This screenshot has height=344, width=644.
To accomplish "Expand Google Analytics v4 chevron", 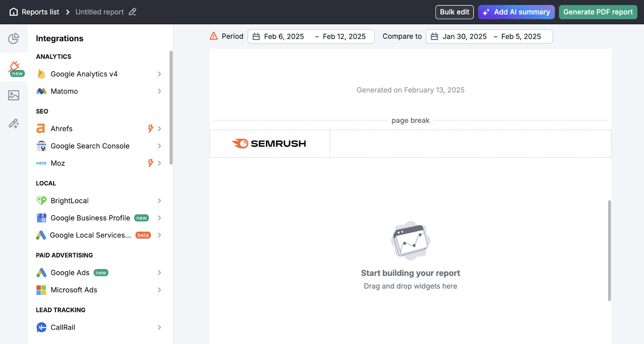I will [159, 74].
